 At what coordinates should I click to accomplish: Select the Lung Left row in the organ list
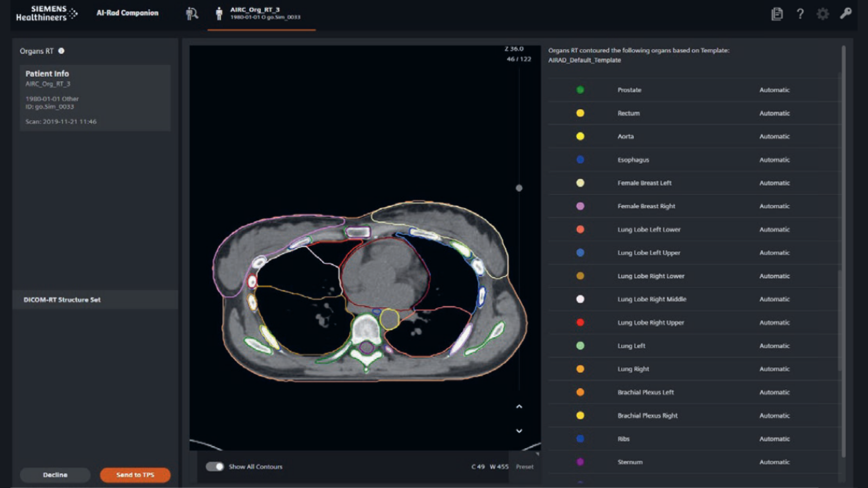click(631, 346)
